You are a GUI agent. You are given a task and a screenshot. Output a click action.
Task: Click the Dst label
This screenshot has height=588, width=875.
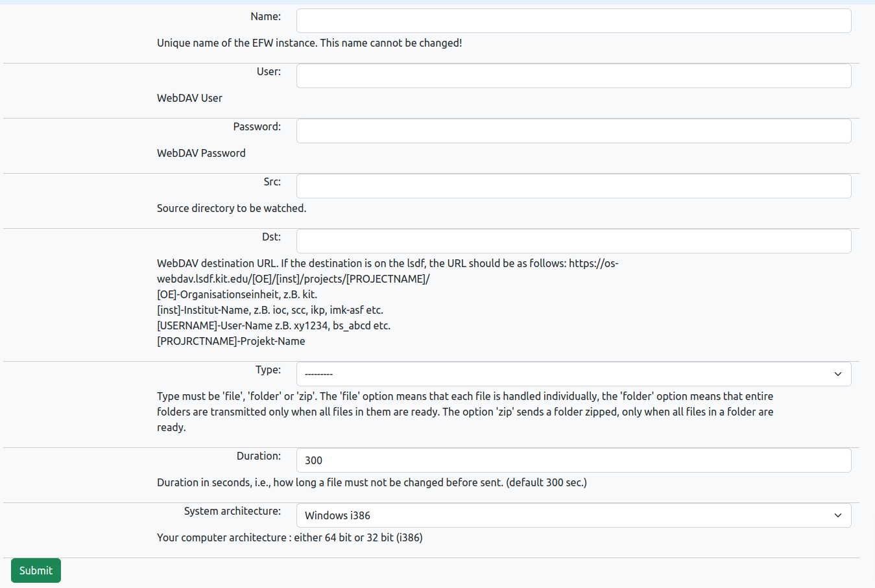[272, 237]
